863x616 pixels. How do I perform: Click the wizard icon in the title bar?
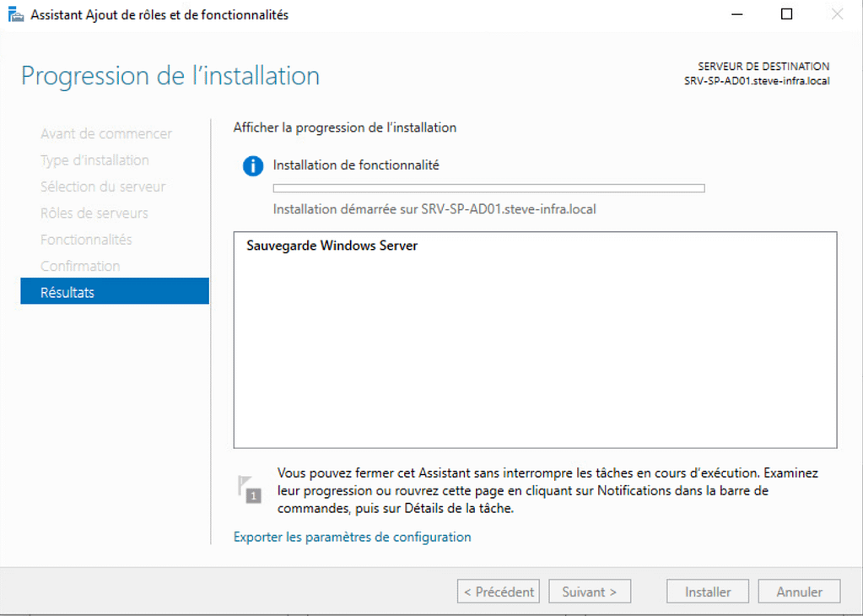[15, 14]
